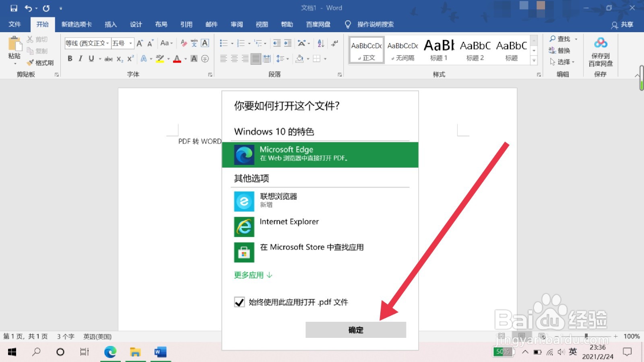Open the font name combo box

point(88,43)
